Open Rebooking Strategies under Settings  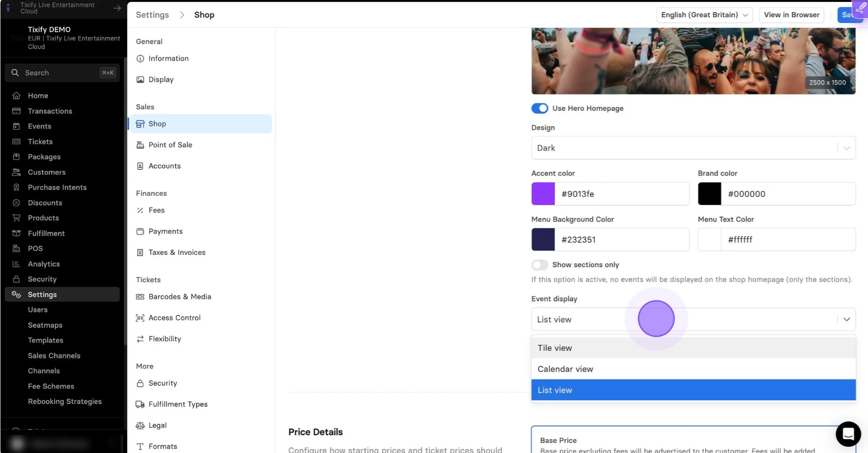tap(65, 402)
